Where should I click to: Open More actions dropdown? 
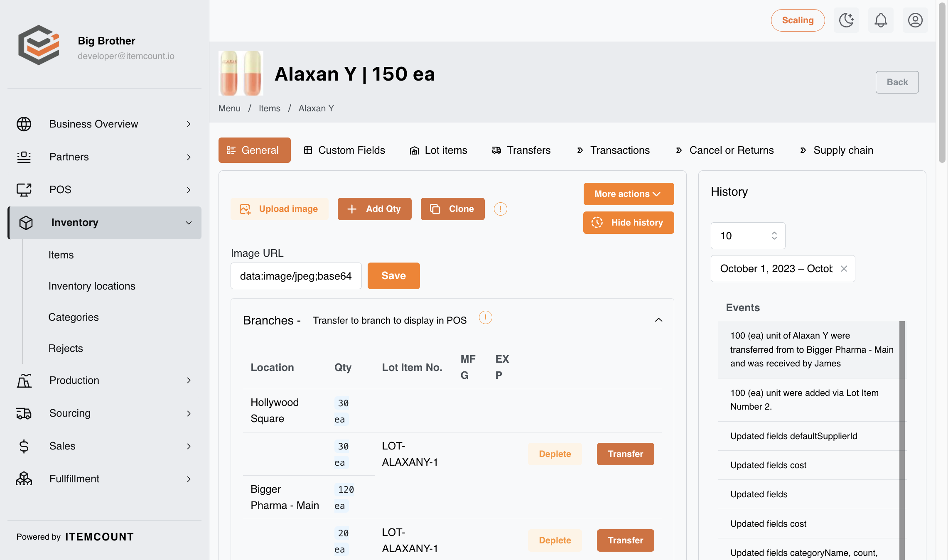629,194
